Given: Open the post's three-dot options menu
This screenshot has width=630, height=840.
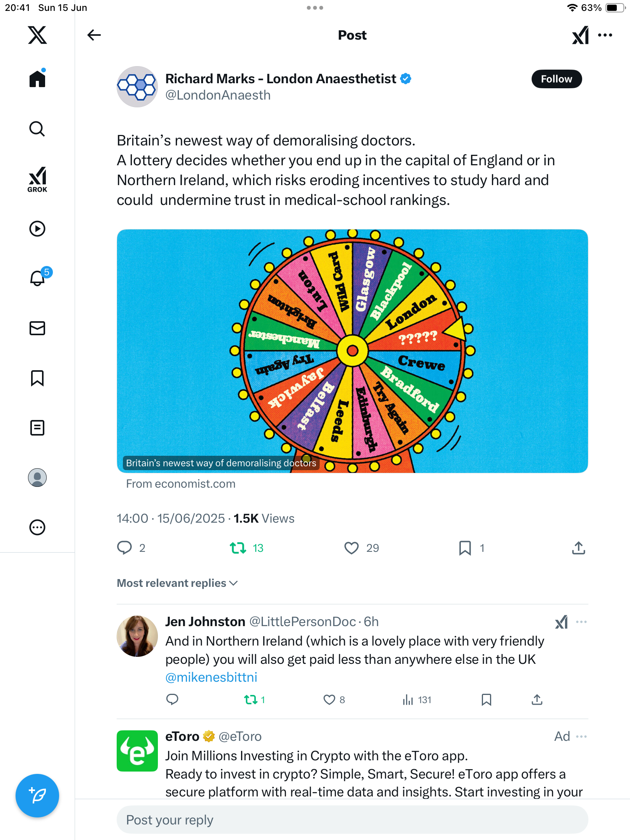Looking at the screenshot, I should click(605, 35).
